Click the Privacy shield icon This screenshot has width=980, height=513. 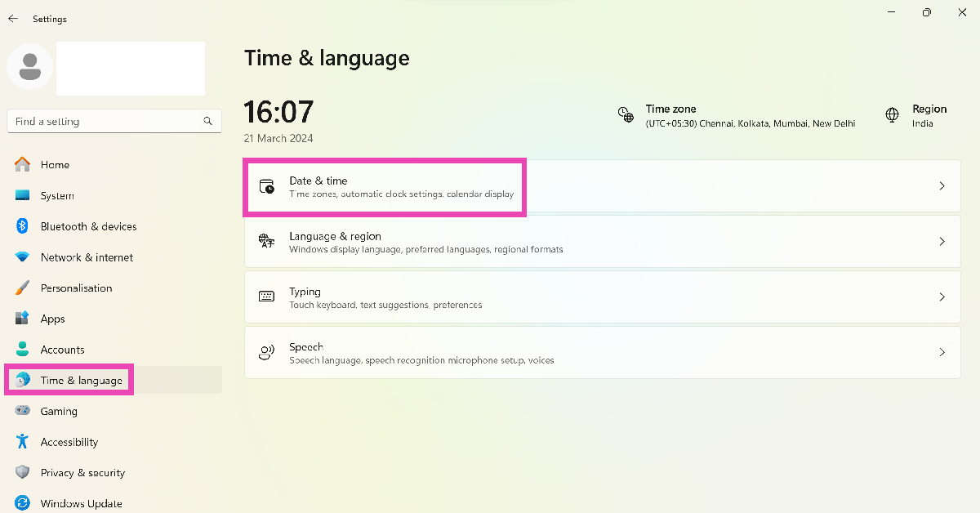tap(23, 472)
